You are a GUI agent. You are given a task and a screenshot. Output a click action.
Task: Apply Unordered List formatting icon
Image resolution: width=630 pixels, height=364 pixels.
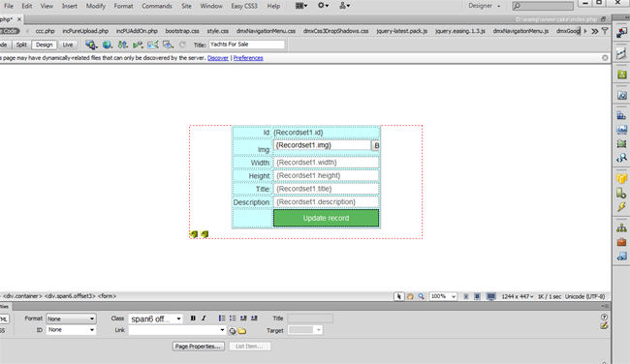point(222,318)
